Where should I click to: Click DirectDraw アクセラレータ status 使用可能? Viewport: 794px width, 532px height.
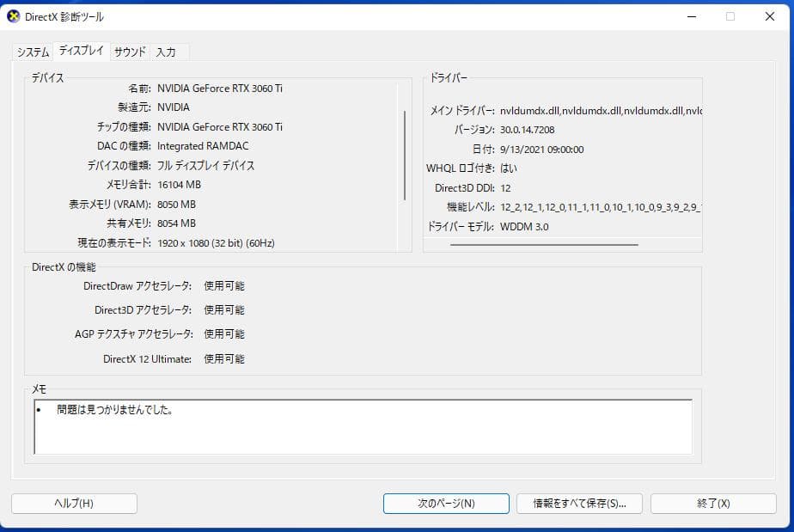(224, 286)
